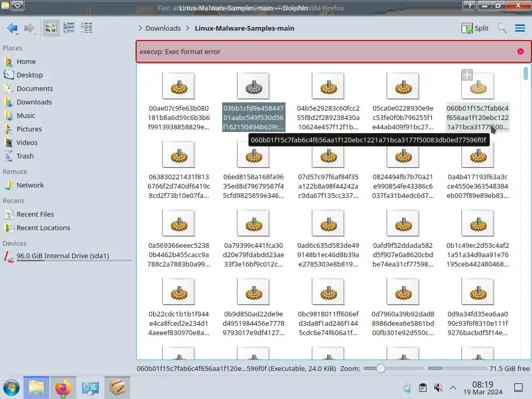Open the package archive taskbar icon
Screen dimensions: 532x399
117,388
